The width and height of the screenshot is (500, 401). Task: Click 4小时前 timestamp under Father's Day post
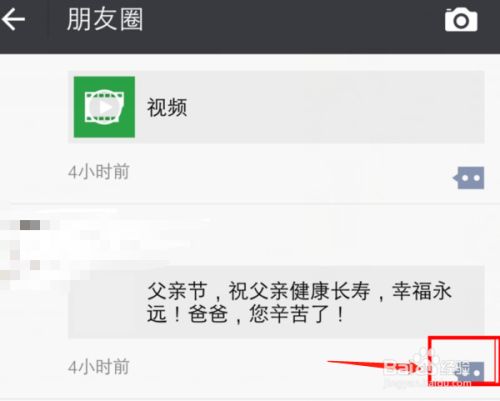[x=99, y=367]
